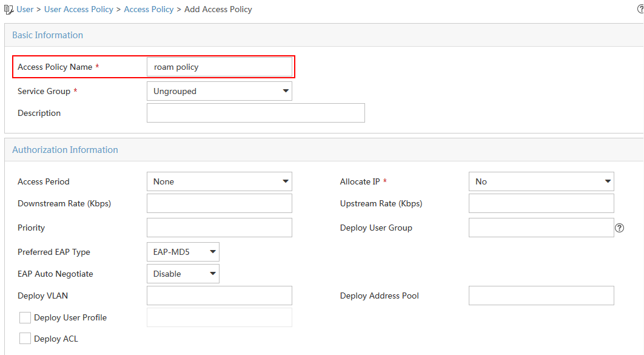Focus the Priority input field
644x355 pixels.
pos(220,228)
